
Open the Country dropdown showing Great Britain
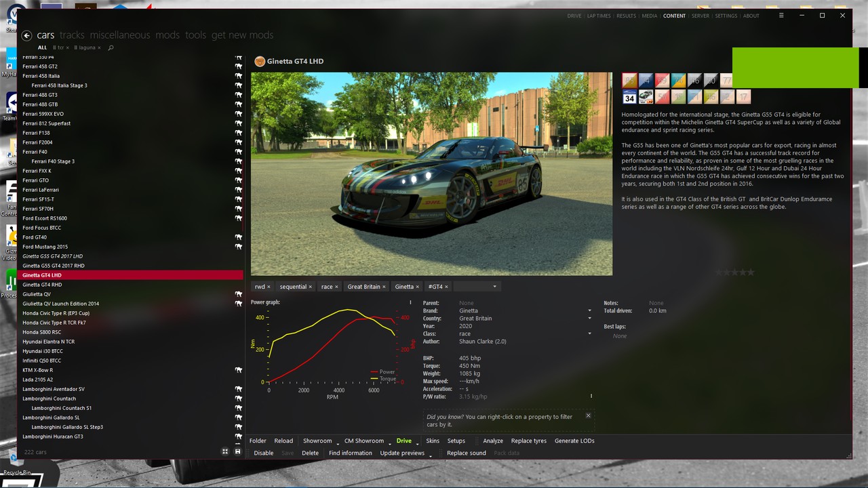pyautogui.click(x=589, y=319)
